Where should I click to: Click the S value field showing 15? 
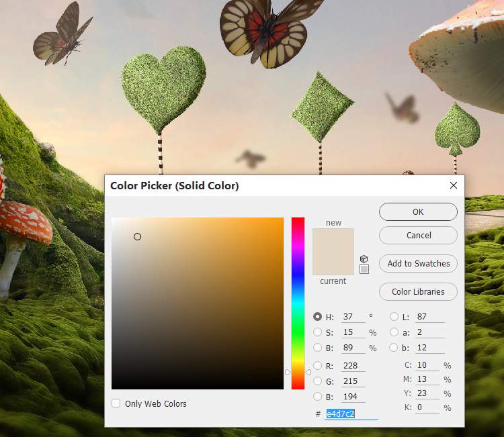click(x=353, y=332)
